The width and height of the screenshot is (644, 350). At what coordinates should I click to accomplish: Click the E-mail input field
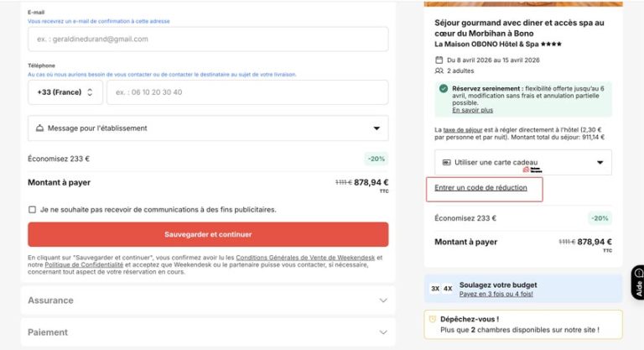point(208,39)
